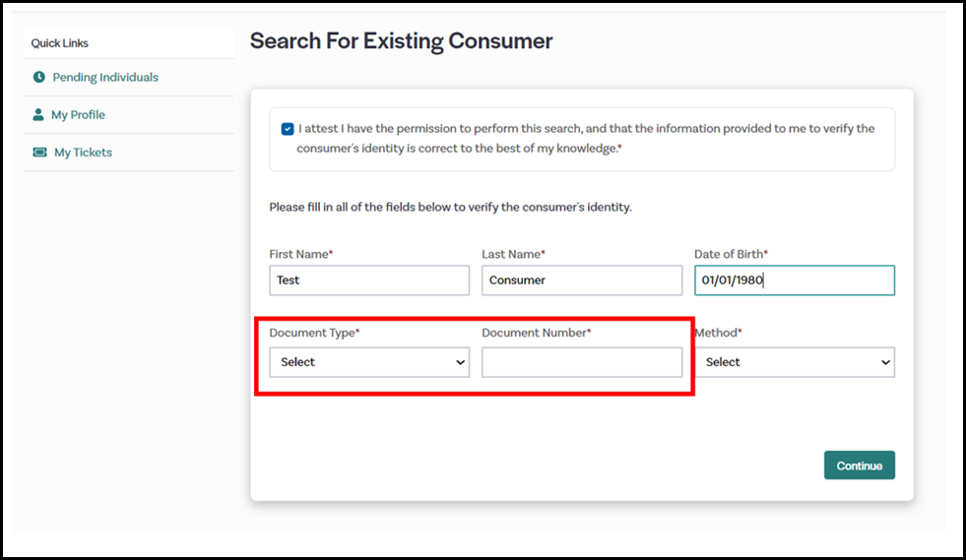Focus the First Name field containing Test
Image resolution: width=966 pixels, height=560 pixels.
pos(369,280)
